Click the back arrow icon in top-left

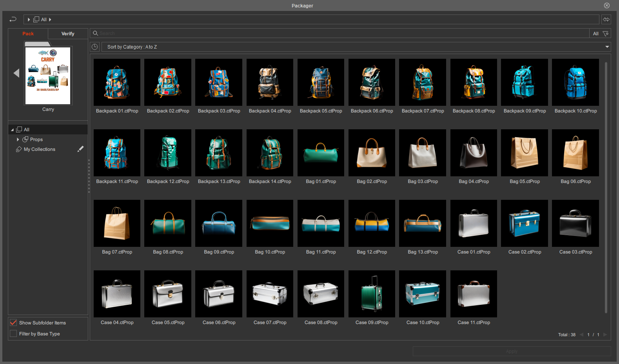[13, 19]
